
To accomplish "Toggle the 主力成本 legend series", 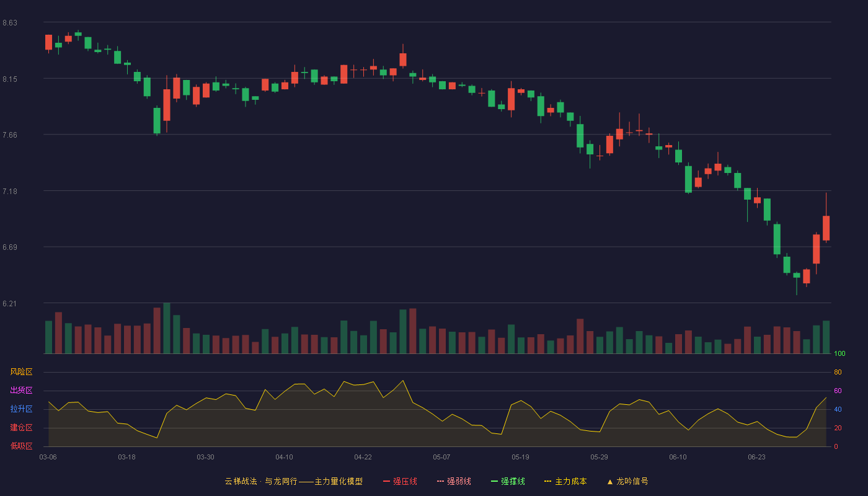I will (x=565, y=481).
